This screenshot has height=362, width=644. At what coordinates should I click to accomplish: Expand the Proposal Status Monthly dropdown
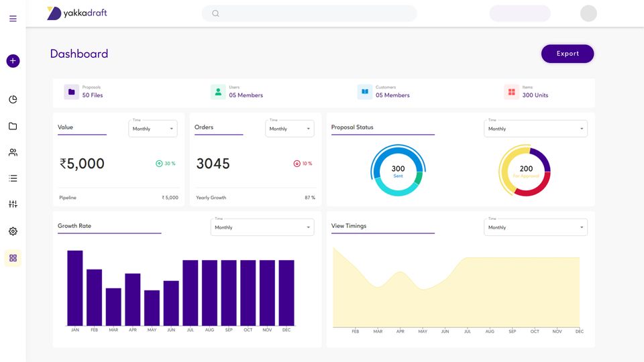[x=535, y=129]
